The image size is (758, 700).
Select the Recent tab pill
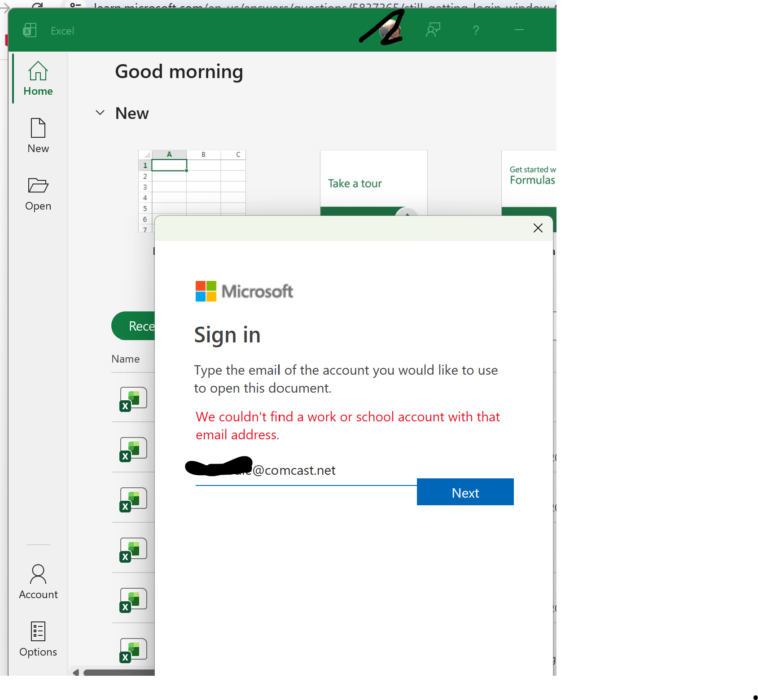tap(133, 326)
